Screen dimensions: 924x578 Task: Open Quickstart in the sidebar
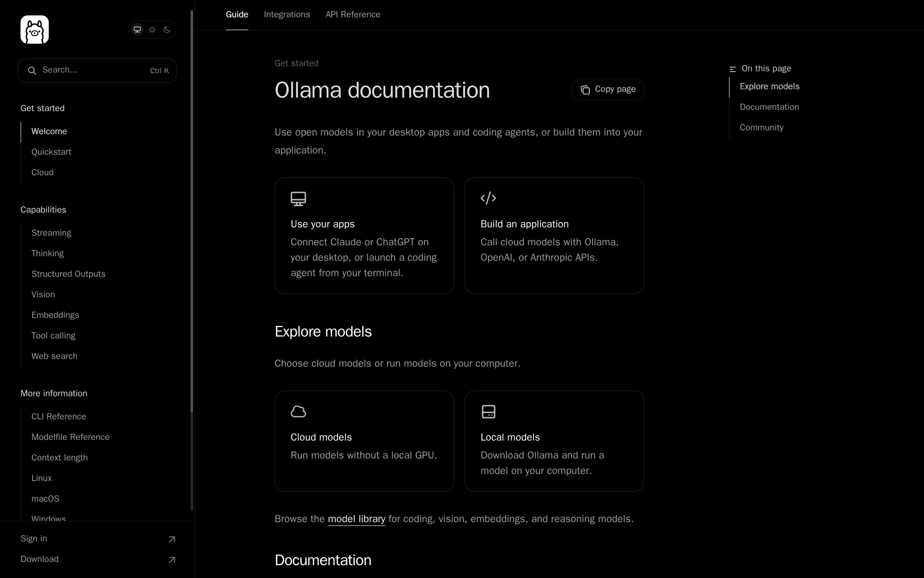[51, 152]
